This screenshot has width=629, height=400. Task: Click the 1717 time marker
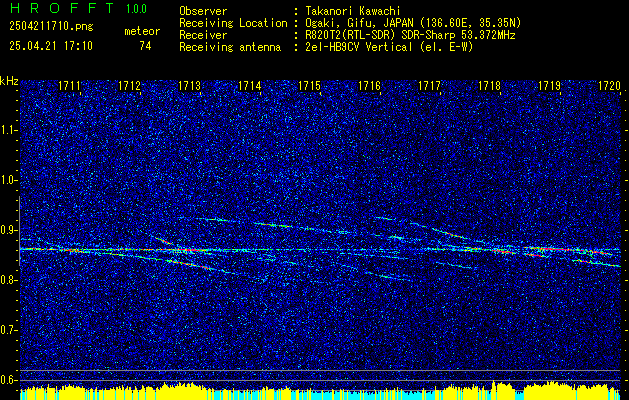point(429,86)
